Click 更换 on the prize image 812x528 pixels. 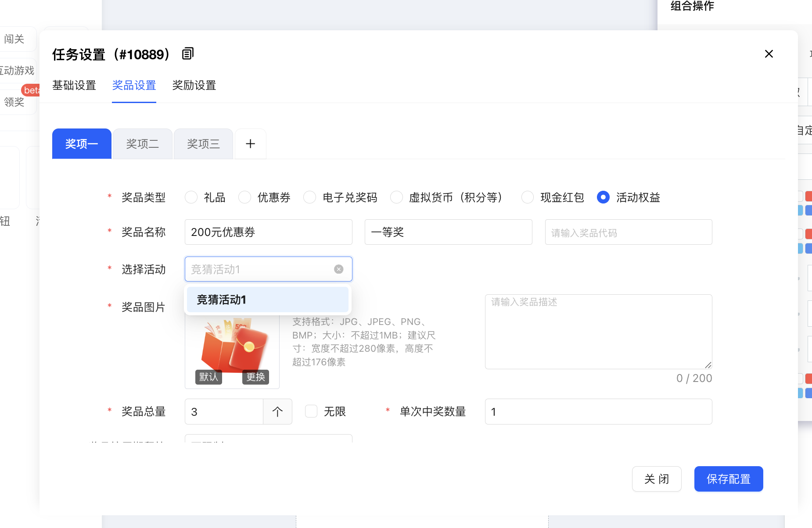click(255, 377)
